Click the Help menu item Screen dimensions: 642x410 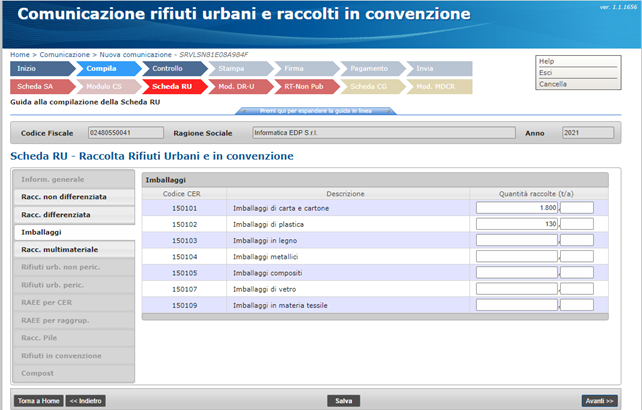547,61
